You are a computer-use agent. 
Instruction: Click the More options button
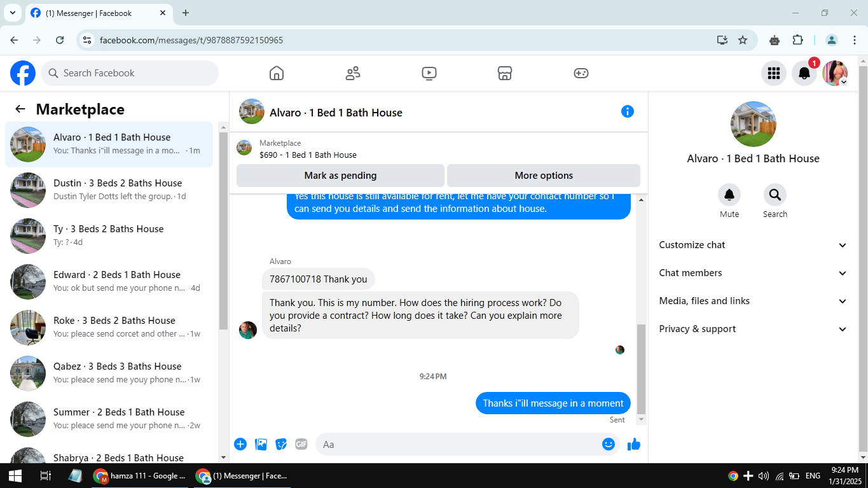point(544,176)
